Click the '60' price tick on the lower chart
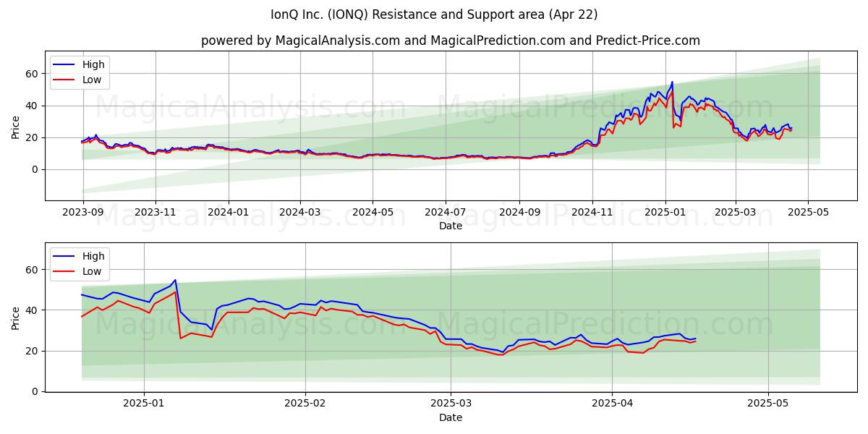868x434 pixels. pyautogui.click(x=33, y=270)
